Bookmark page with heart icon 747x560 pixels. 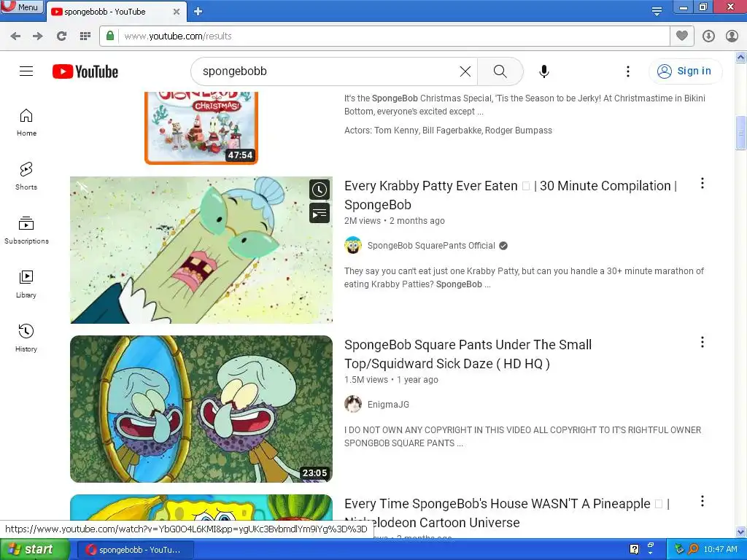(682, 36)
